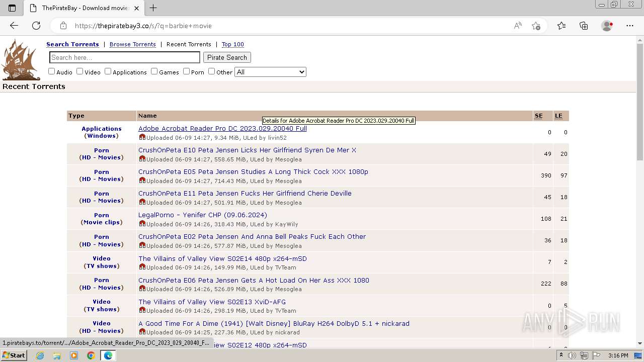Open Recent Torrents menu item

point(189,44)
